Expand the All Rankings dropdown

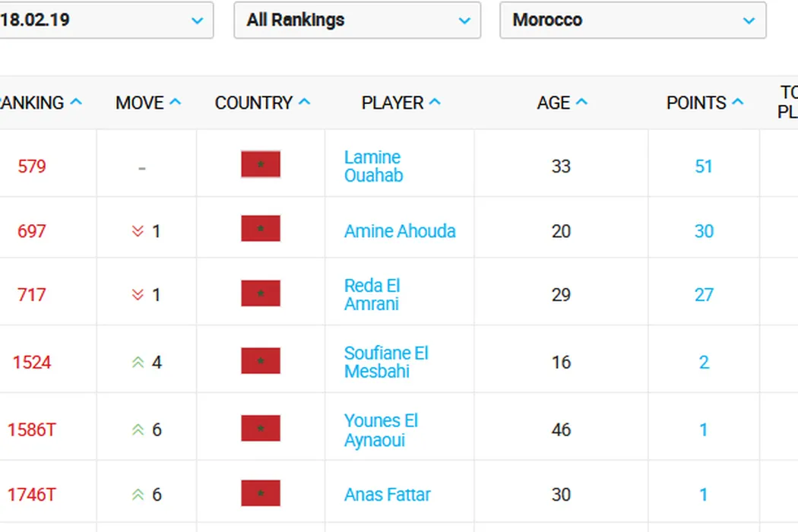[x=357, y=21]
